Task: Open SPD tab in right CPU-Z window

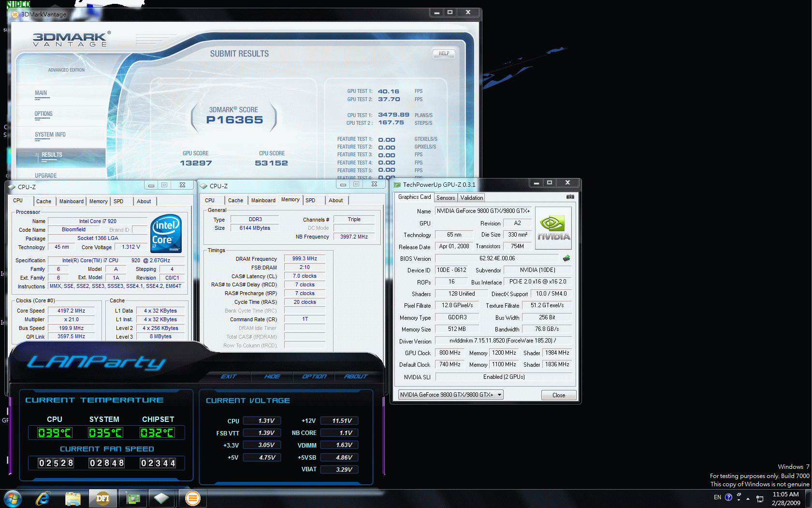Action: pyautogui.click(x=310, y=200)
